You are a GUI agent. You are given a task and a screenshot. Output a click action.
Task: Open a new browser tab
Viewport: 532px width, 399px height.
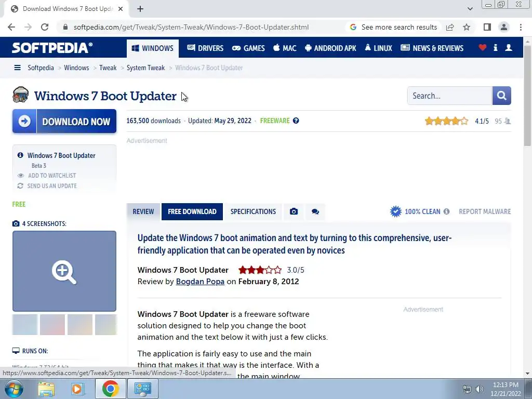pyautogui.click(x=140, y=9)
